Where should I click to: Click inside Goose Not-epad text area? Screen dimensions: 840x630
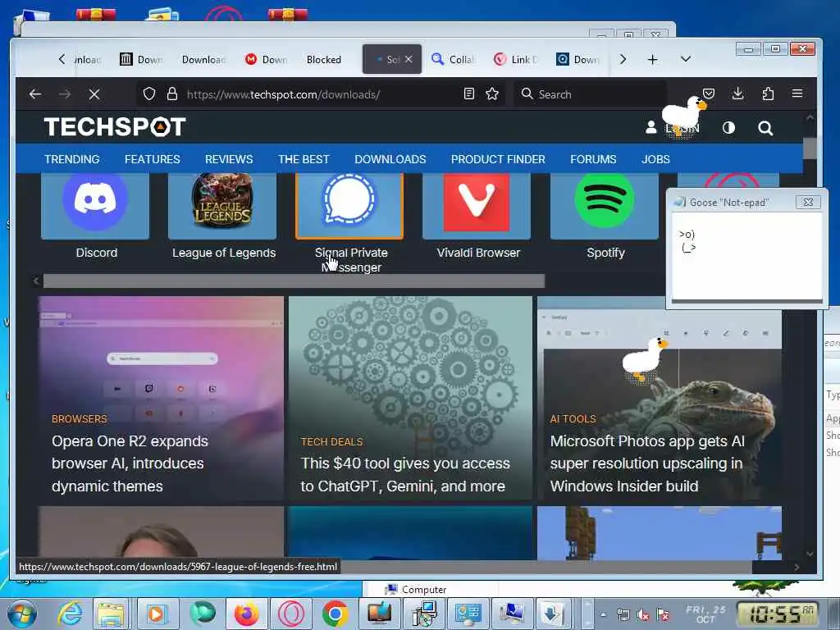[746, 256]
